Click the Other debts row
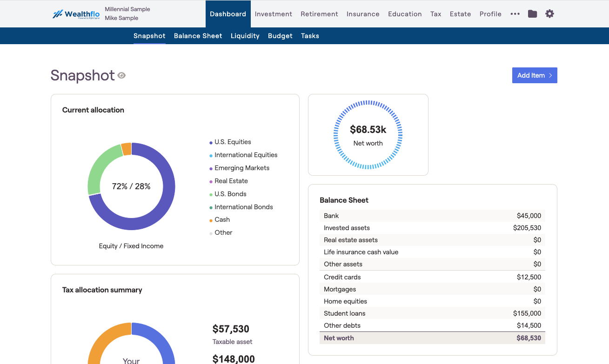This screenshot has height=364, width=609. click(x=432, y=325)
